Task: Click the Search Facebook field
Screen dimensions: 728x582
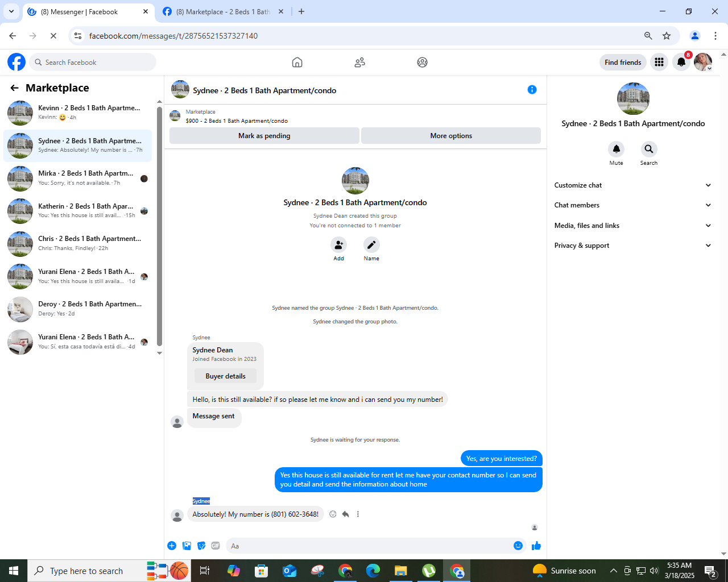Action: click(x=93, y=62)
